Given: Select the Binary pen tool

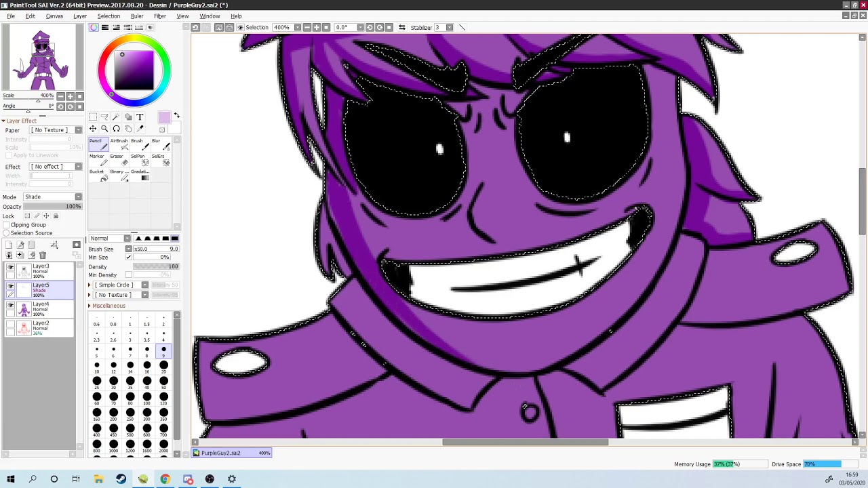Looking at the screenshot, I should pos(119,176).
